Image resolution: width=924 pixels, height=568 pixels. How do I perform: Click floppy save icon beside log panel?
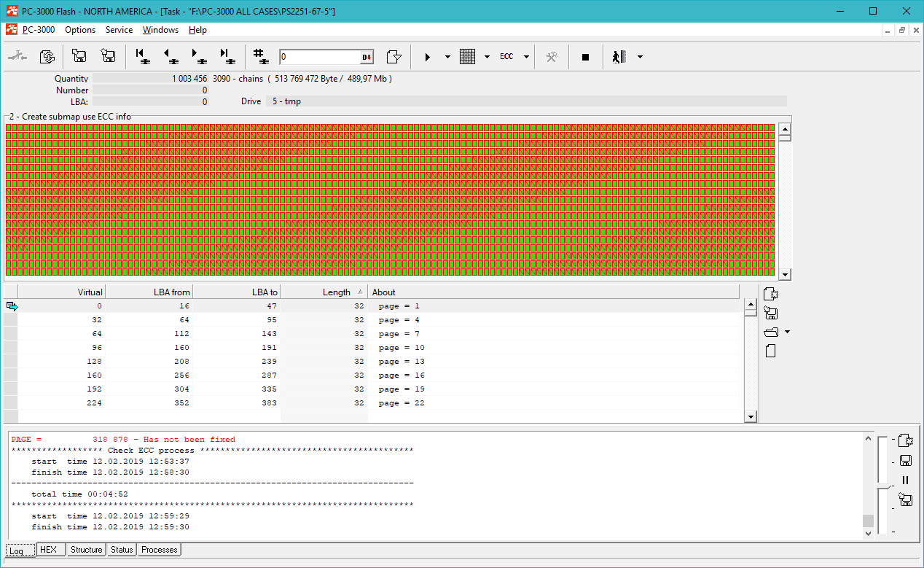[x=905, y=460]
